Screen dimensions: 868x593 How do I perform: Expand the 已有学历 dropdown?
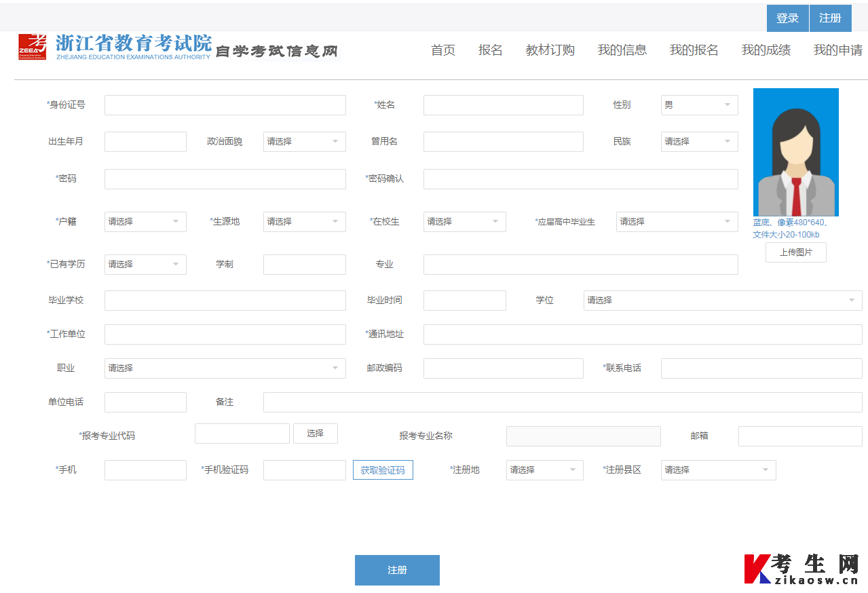point(145,265)
